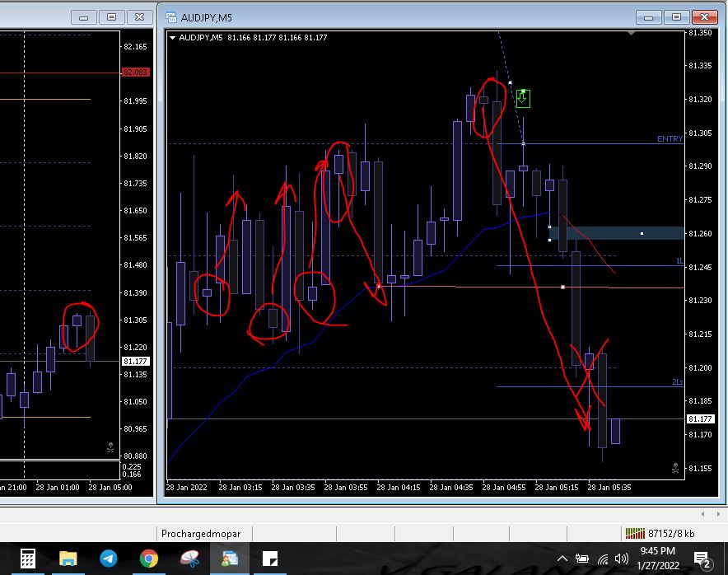Click the chart shift triangle marker at top
728x575 pixels.
[x=631, y=34]
